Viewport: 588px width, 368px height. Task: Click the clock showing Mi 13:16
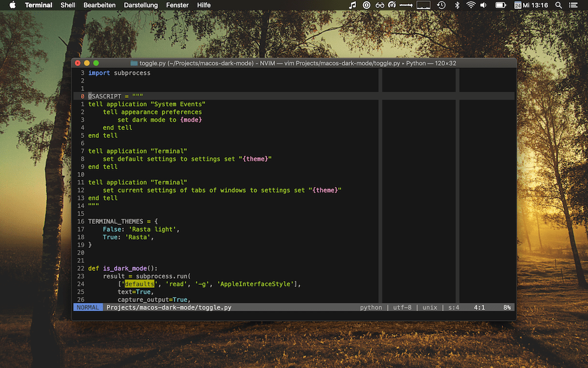click(x=535, y=5)
